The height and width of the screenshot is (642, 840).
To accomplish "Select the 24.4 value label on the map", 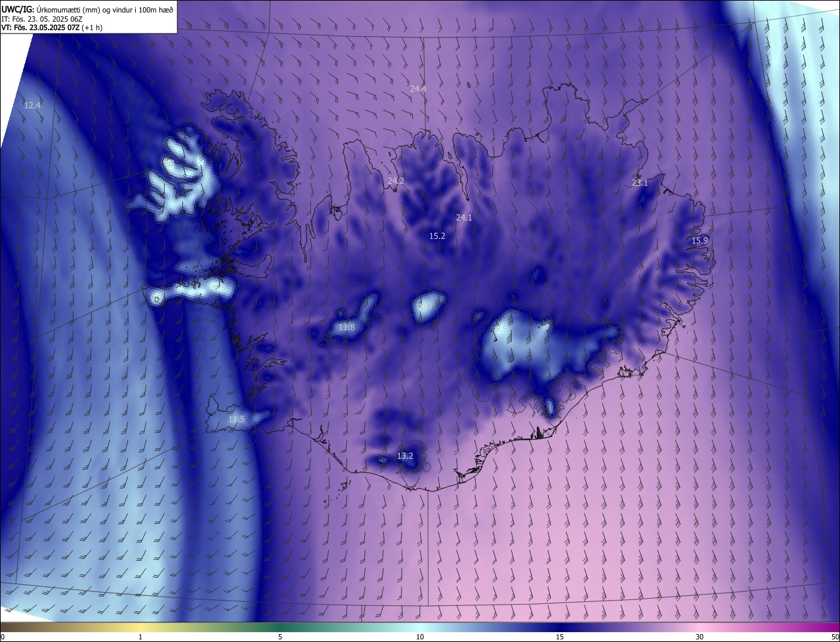I will (x=418, y=89).
